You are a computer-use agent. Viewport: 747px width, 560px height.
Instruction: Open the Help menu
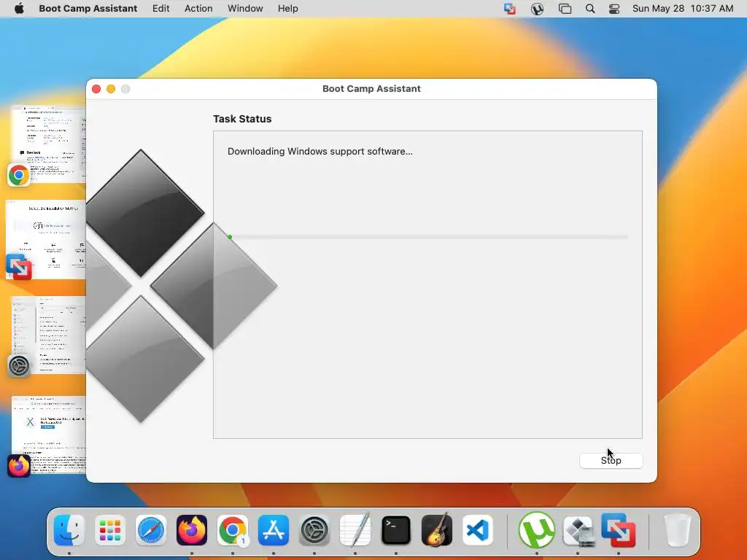click(x=287, y=9)
